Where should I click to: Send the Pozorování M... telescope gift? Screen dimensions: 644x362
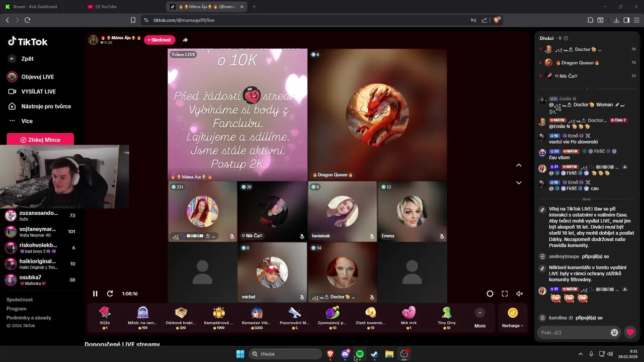pos(294,318)
